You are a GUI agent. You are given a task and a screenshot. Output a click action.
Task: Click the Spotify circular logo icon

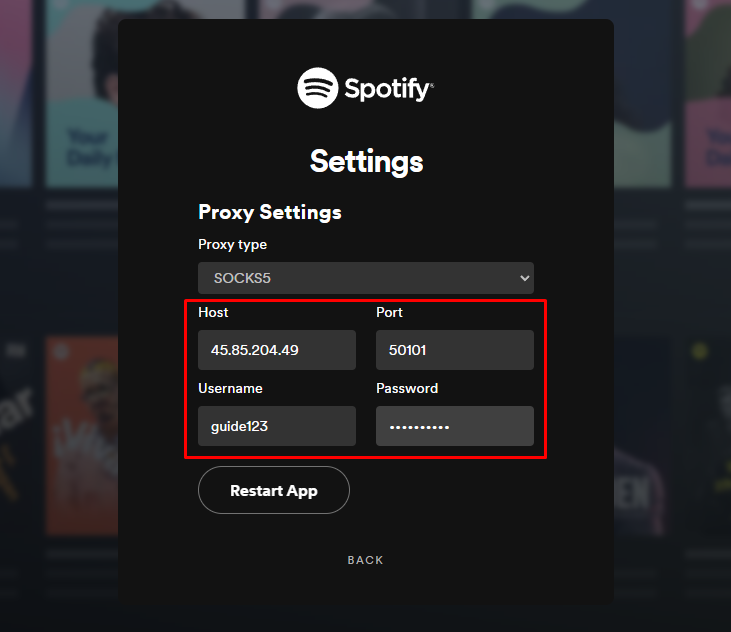pyautogui.click(x=317, y=88)
